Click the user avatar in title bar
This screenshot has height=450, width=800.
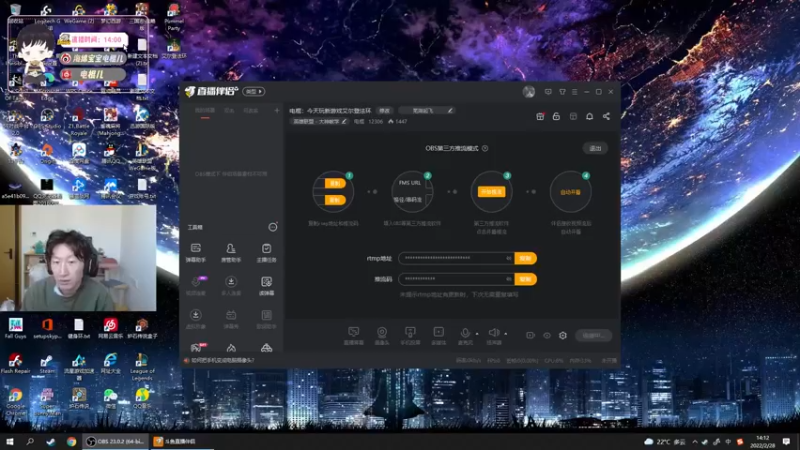[x=529, y=92]
